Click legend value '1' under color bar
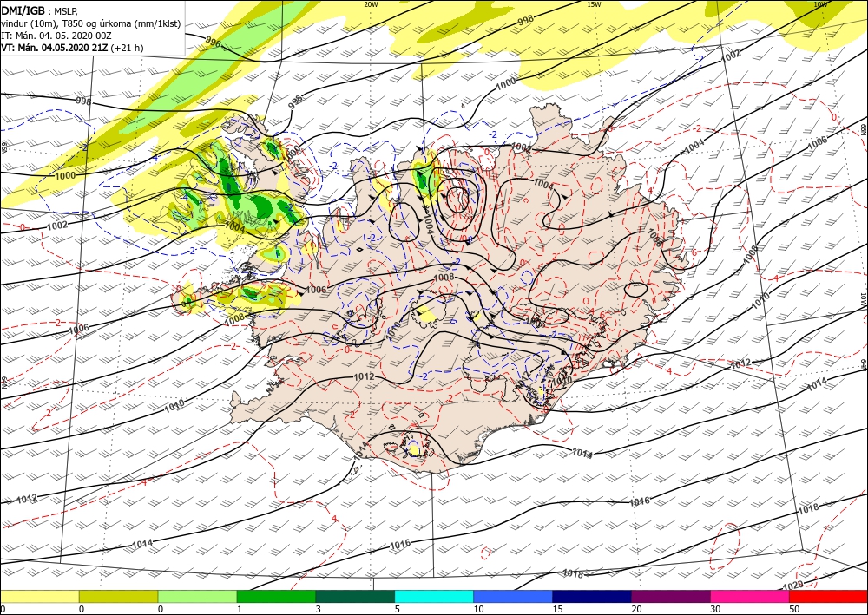The width and height of the screenshot is (868, 615). click(x=240, y=609)
